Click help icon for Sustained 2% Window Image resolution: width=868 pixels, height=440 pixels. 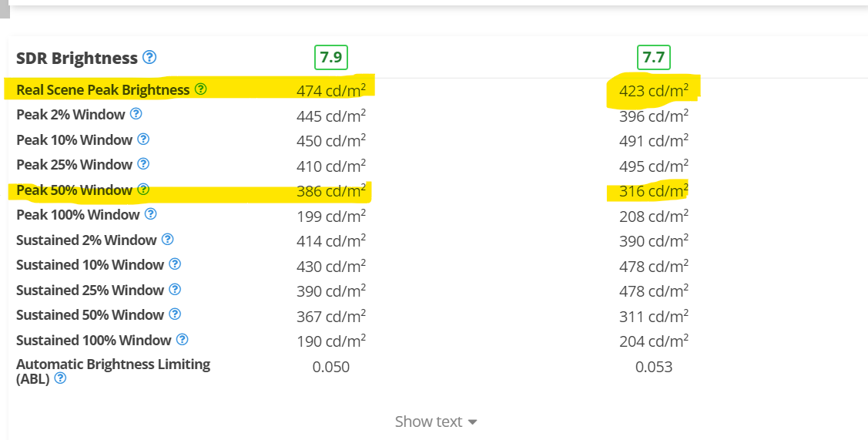tap(168, 240)
